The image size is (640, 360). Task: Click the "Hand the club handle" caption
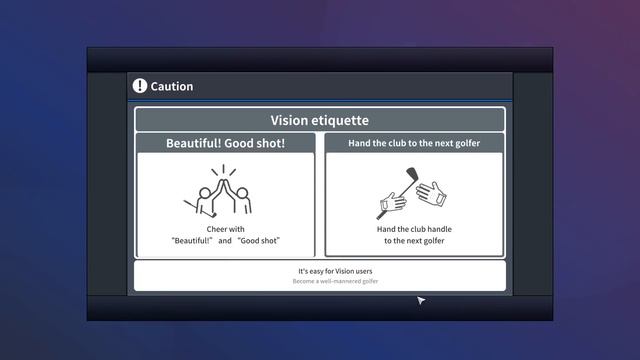(414, 229)
